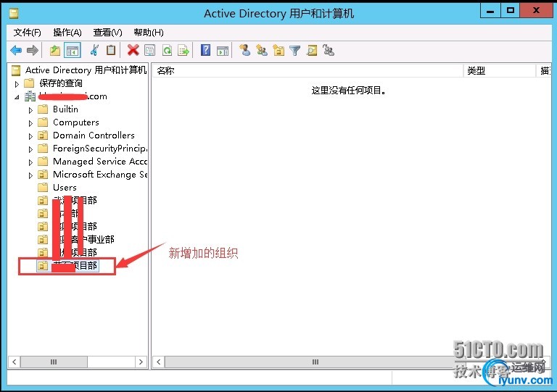Expand the Domain Controllers node
This screenshot has height=392, width=557.
[x=30, y=136]
